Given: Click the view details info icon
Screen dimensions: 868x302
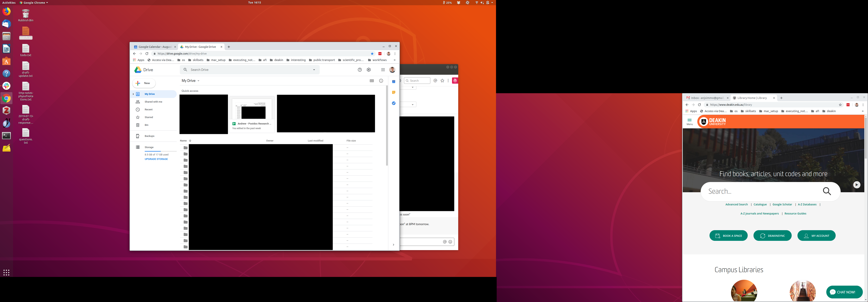Looking at the screenshot, I should tap(381, 81).
